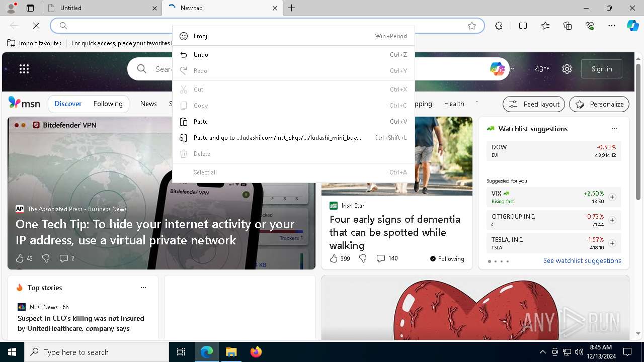644x362 pixels.
Task: Open Browser essentials heart icon
Action: pos(590,26)
